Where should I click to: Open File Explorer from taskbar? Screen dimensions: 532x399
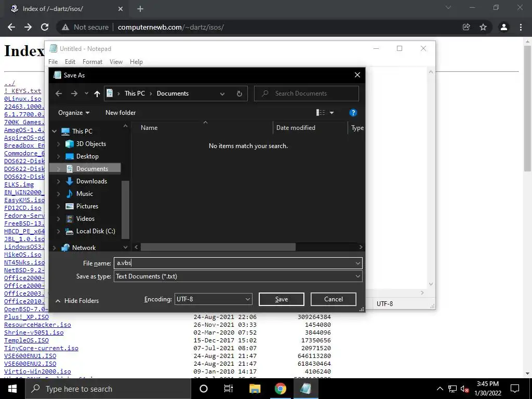point(255,389)
